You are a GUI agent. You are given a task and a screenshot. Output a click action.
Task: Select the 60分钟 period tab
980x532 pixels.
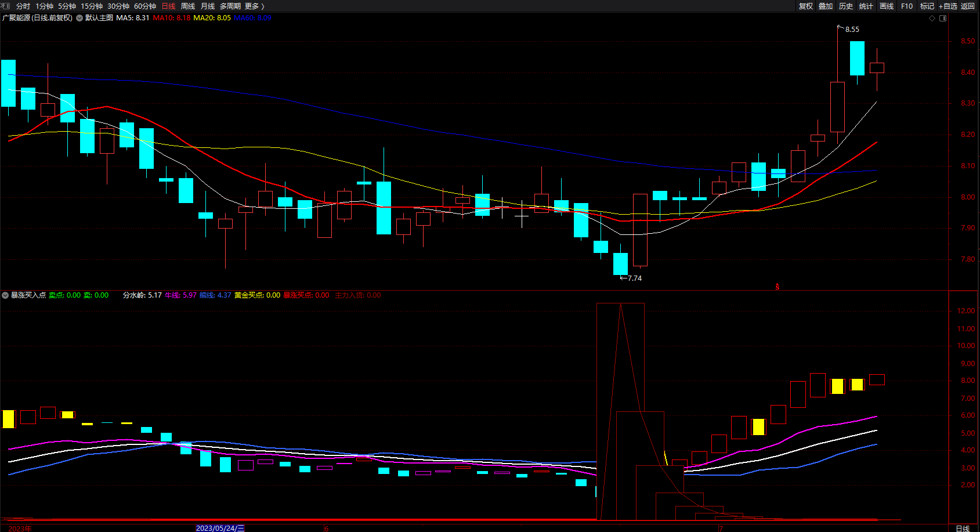coord(145,6)
